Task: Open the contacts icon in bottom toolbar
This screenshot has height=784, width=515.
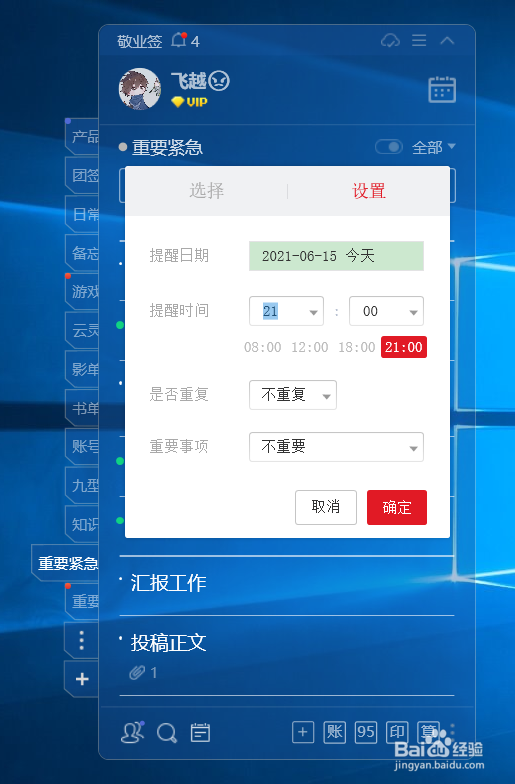Action: pyautogui.click(x=132, y=732)
